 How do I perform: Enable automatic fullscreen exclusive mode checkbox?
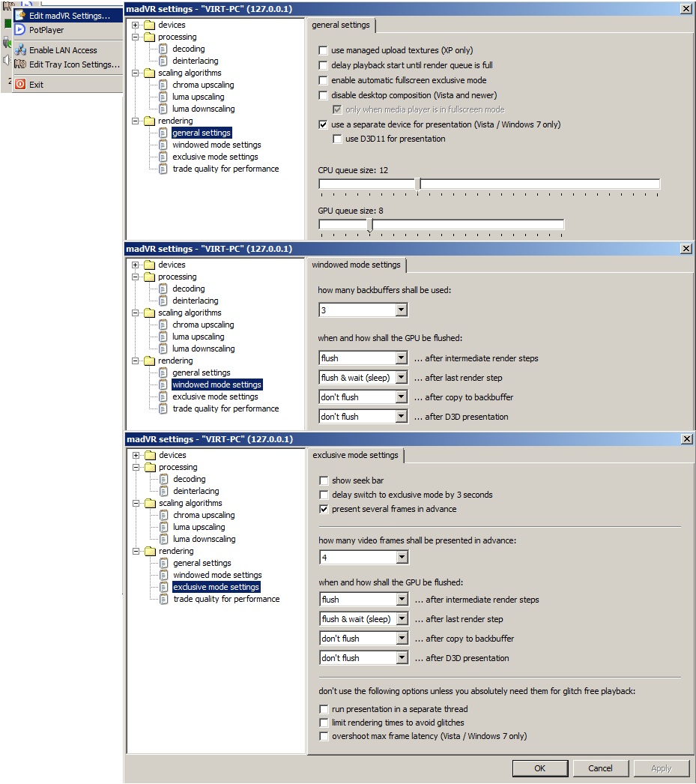point(323,80)
